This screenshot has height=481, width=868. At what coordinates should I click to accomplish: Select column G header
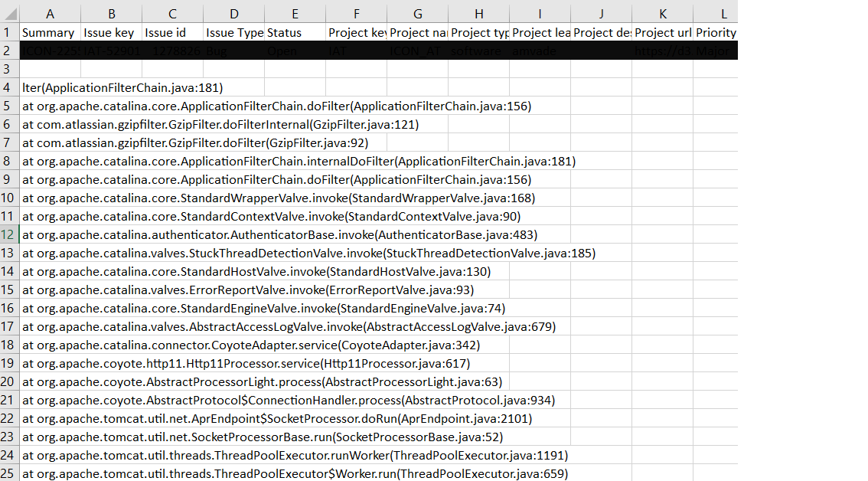point(417,14)
